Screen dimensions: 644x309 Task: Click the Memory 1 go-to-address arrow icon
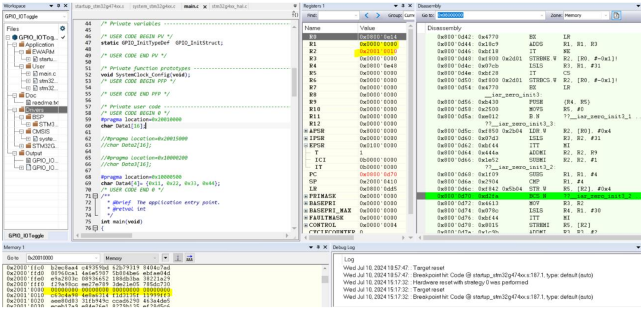179,258
